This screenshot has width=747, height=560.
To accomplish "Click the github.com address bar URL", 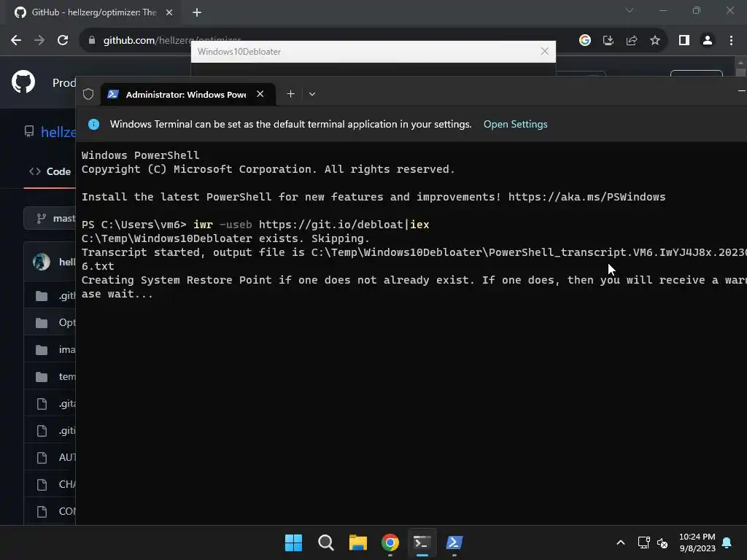I will (x=172, y=41).
